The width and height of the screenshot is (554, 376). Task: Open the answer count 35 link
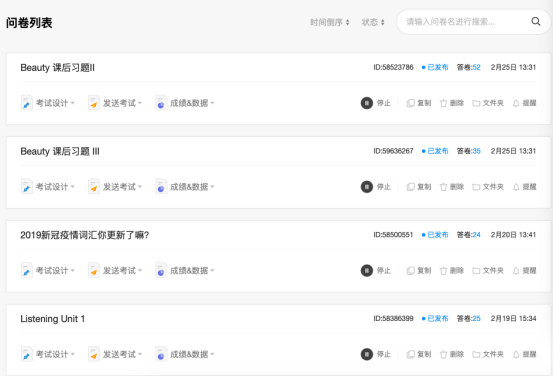pos(476,151)
